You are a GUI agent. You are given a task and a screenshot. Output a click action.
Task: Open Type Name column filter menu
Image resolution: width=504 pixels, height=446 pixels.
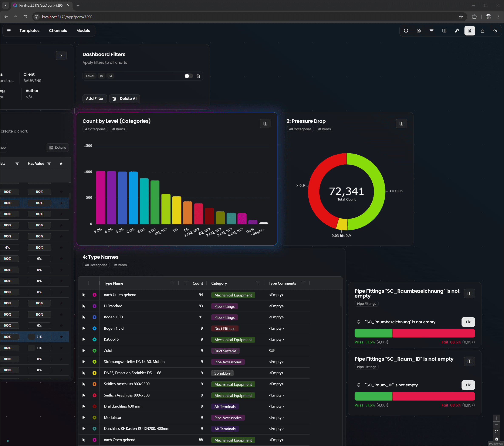(173, 283)
